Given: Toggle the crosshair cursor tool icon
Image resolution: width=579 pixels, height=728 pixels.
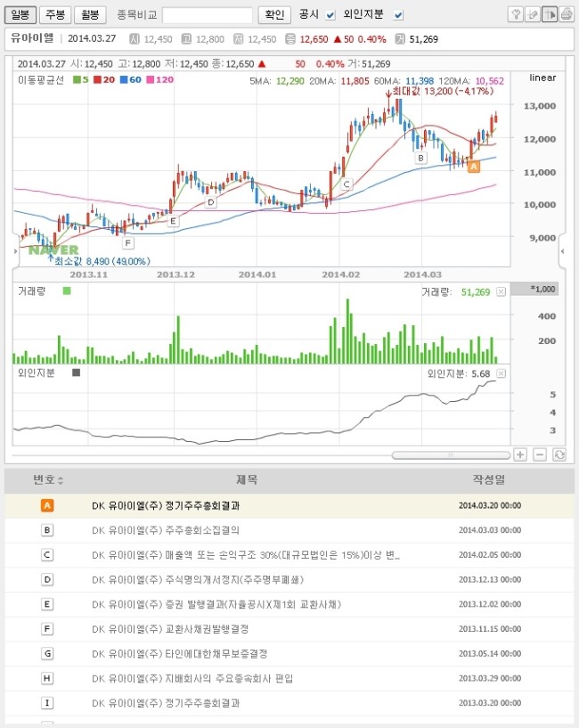Looking at the screenshot, I should tap(550, 14).
